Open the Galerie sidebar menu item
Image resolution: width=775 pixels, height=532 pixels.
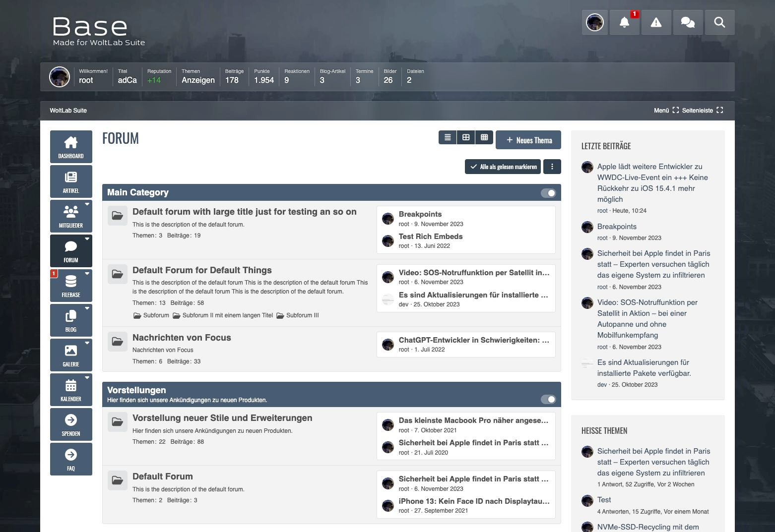point(71,355)
